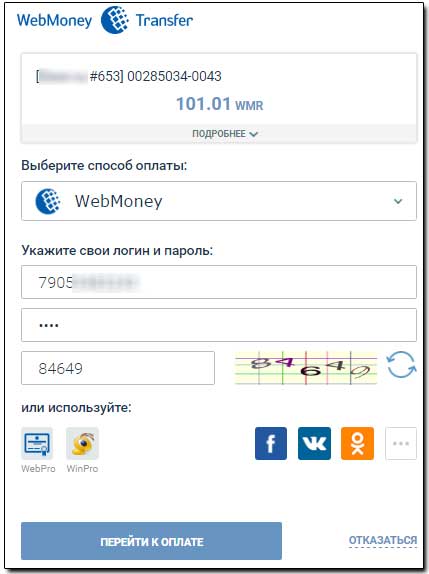Viewport: 429px width, 574px height.
Task: Click the captcha code field with 84649
Action: click(118, 368)
